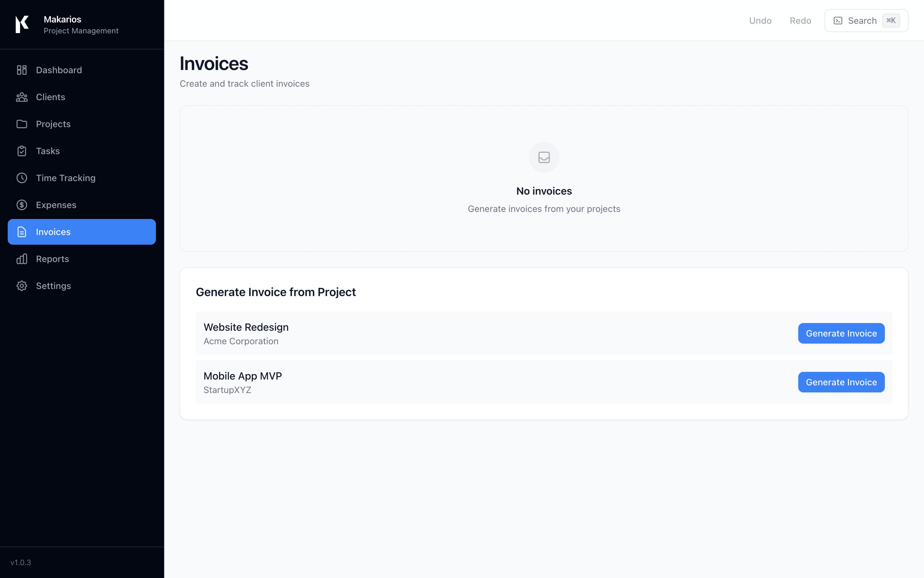Click the Settings gear icon
Screen dimensions: 924x578
22,286
